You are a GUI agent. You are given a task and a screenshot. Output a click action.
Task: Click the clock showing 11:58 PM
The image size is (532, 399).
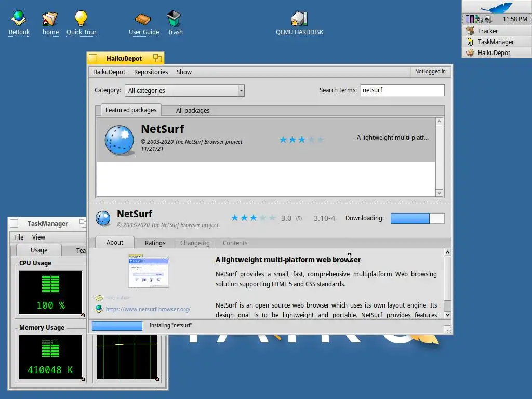coord(515,19)
